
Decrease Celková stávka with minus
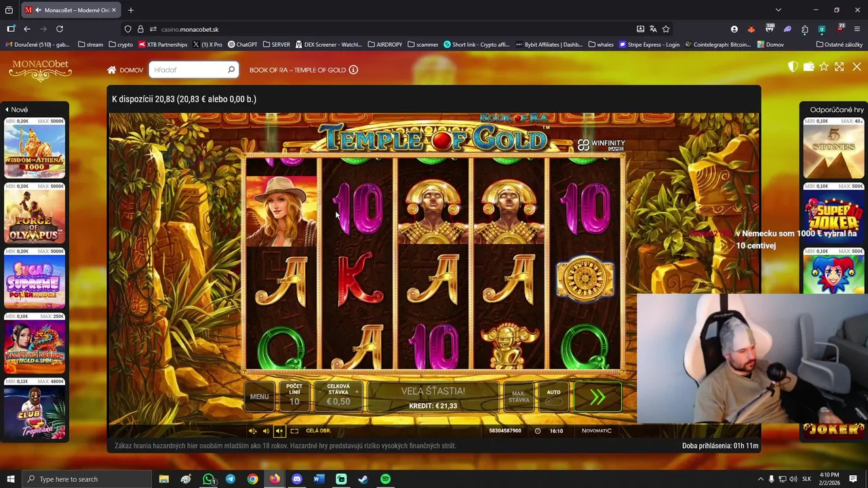[319, 392]
